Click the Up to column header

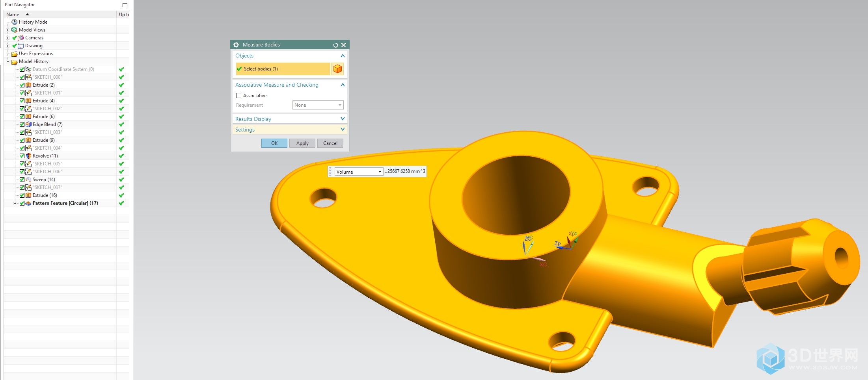click(124, 15)
